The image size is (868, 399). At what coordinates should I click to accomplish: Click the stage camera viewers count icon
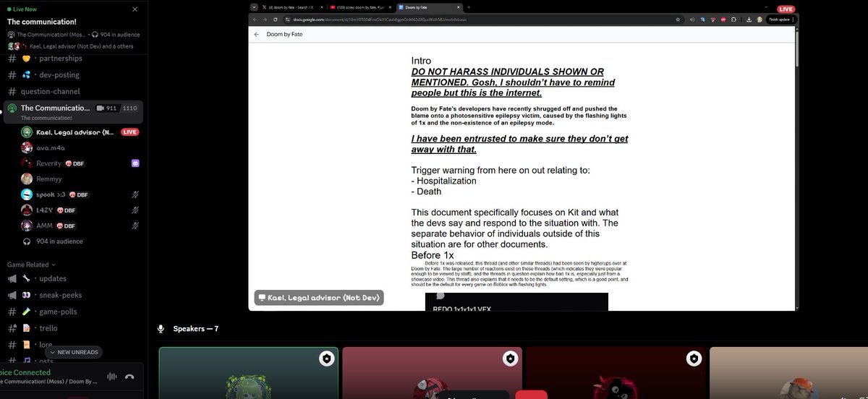(101, 108)
